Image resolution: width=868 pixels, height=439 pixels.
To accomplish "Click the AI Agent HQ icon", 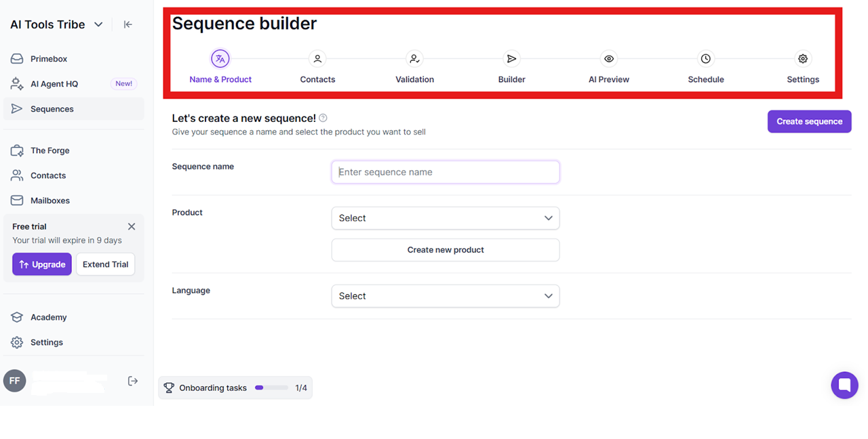I will pyautogui.click(x=17, y=84).
